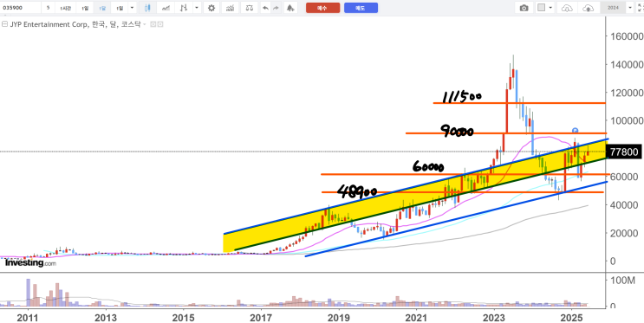Click the blue 매도 sell button
644x323 pixels.
pyautogui.click(x=361, y=8)
